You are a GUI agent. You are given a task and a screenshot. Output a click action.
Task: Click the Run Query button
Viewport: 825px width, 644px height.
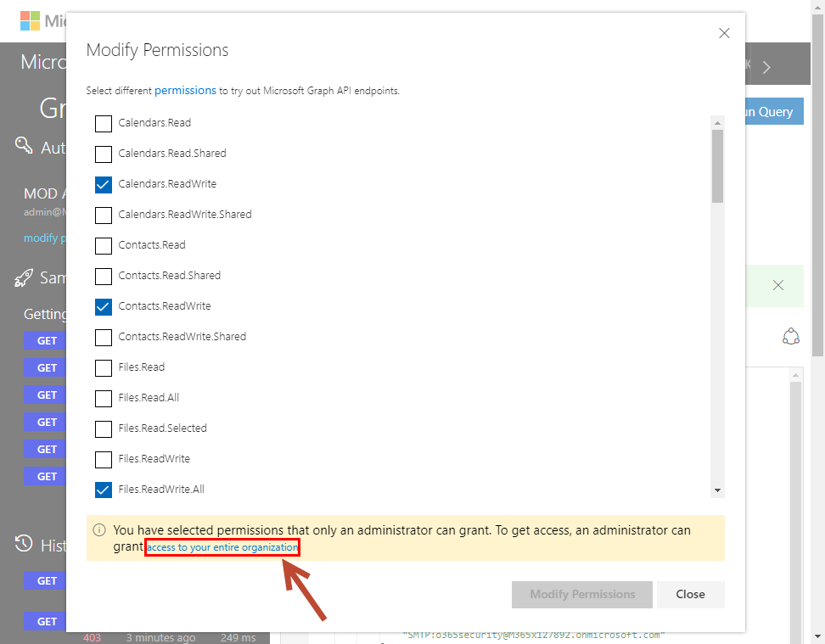[772, 111]
